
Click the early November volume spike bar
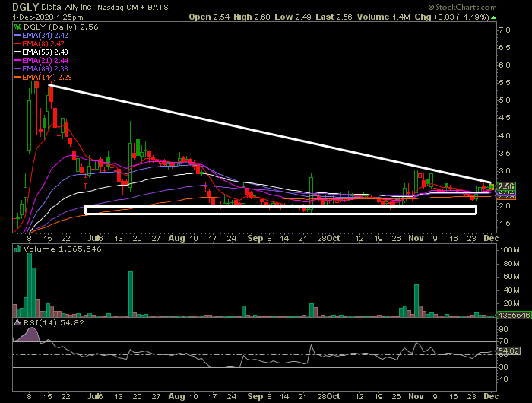416,301
